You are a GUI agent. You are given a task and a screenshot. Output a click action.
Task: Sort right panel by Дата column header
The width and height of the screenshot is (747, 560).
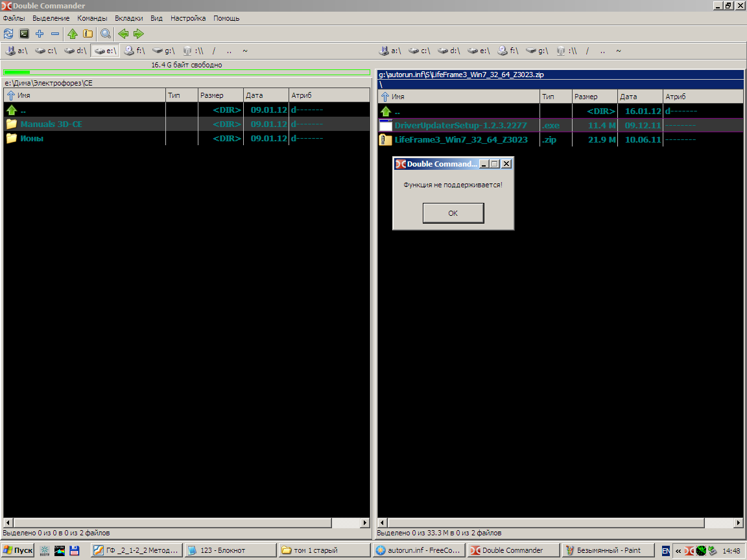(x=639, y=97)
